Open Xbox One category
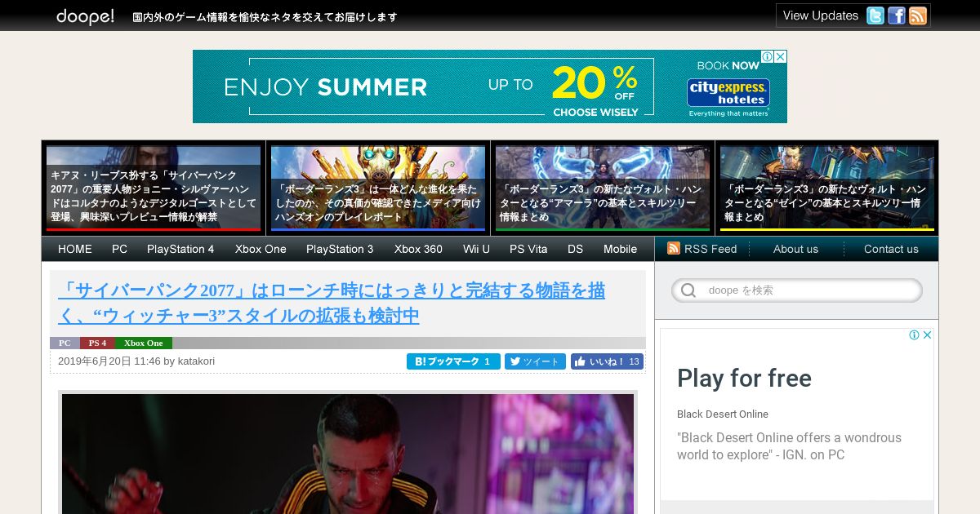 [x=261, y=249]
